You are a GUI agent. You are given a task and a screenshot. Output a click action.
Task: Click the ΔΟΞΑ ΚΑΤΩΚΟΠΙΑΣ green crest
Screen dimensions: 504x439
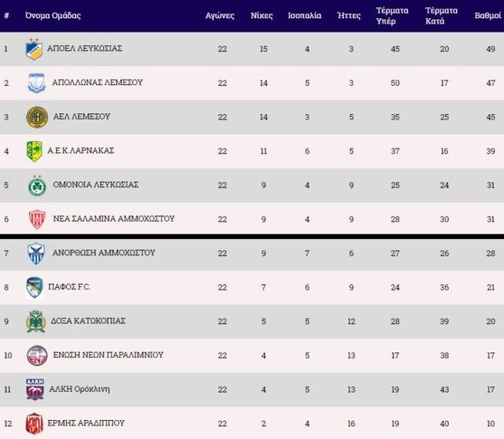click(35, 322)
